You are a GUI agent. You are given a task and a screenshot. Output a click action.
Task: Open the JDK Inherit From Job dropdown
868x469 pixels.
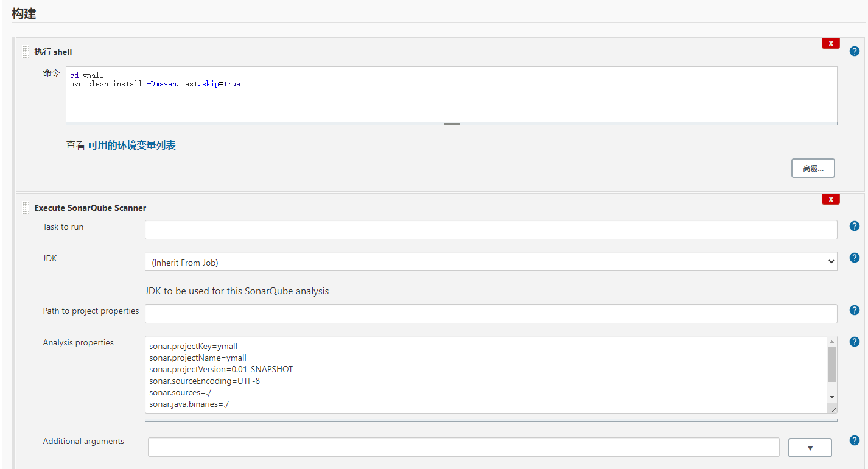coord(491,262)
